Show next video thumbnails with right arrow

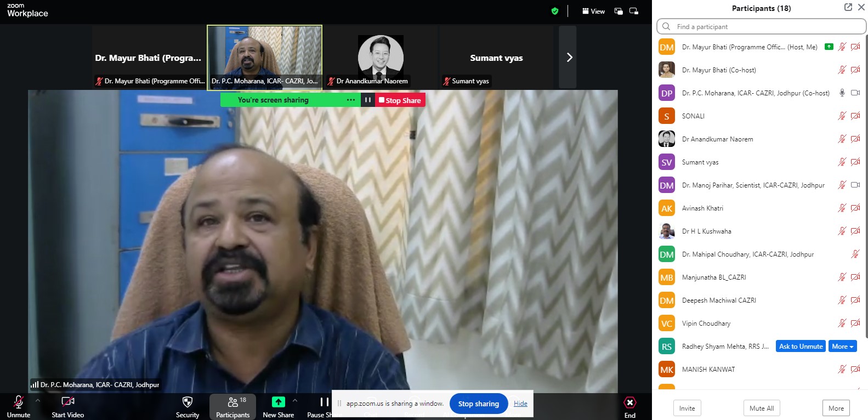tap(569, 57)
